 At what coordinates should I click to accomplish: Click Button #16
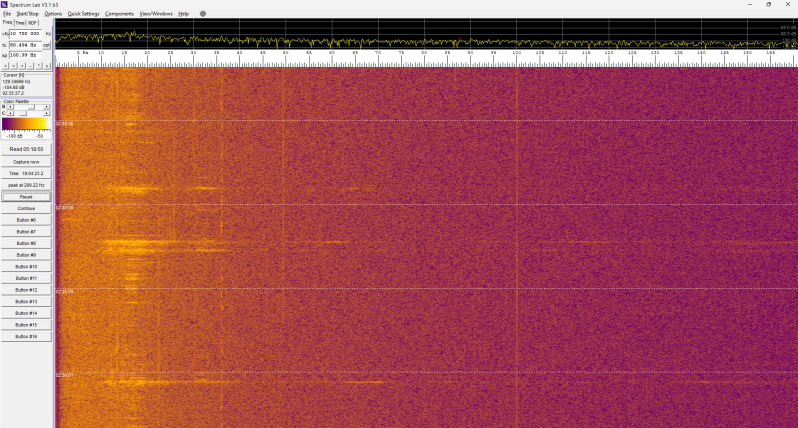pyautogui.click(x=26, y=337)
